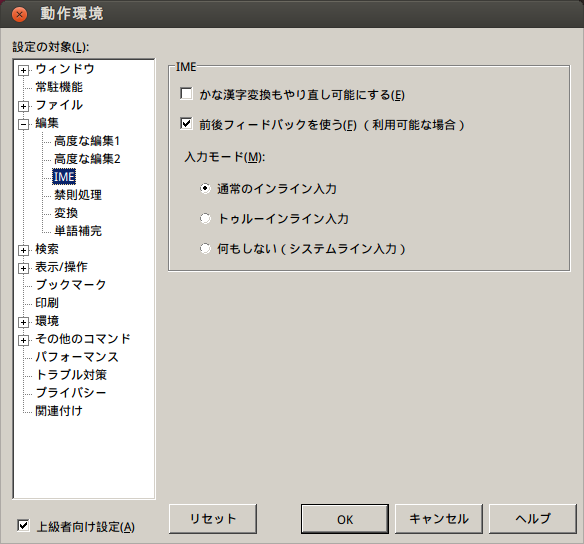The image size is (584, 544).
Task: Open トラブル対策 settings page
Action: (x=71, y=375)
